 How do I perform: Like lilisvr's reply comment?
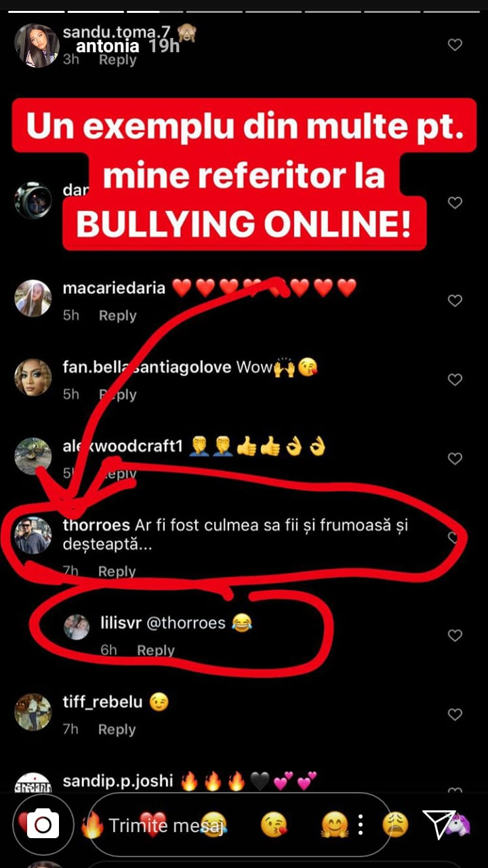point(455,635)
